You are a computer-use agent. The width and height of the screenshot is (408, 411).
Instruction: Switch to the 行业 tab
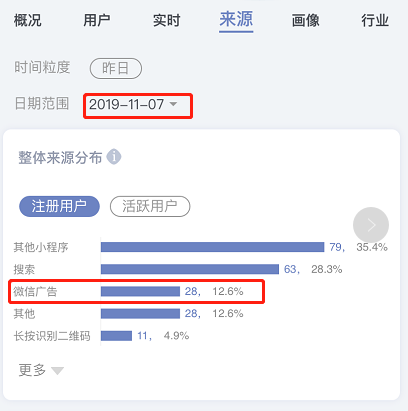tap(375, 21)
